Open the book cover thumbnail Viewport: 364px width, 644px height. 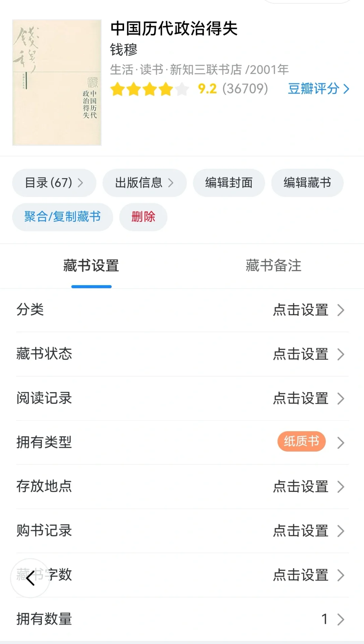click(x=57, y=82)
